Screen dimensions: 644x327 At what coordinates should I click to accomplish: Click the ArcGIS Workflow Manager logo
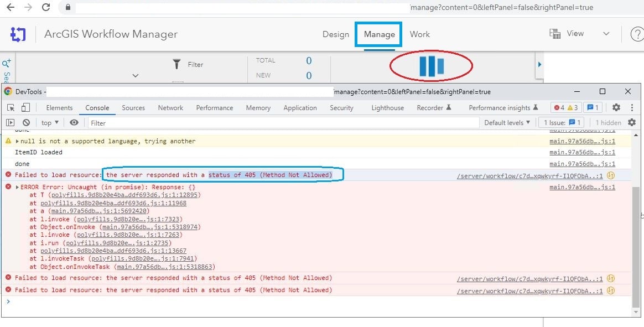click(18, 34)
